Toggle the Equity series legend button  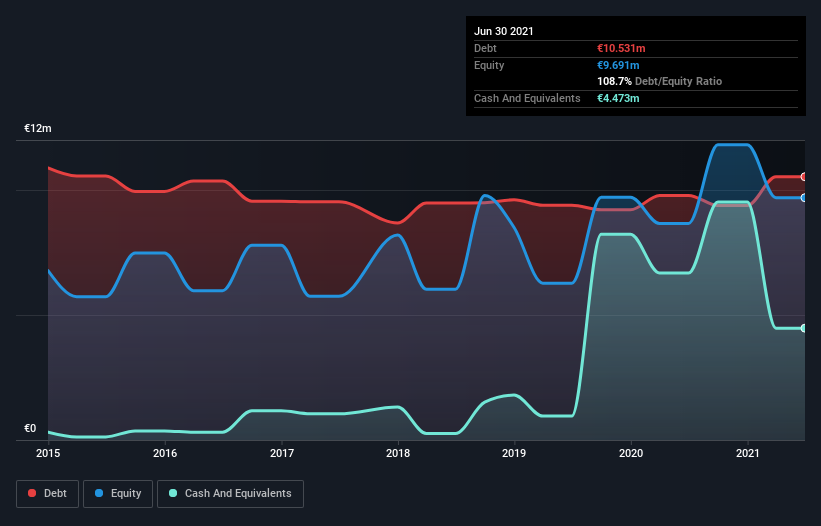[118, 494]
